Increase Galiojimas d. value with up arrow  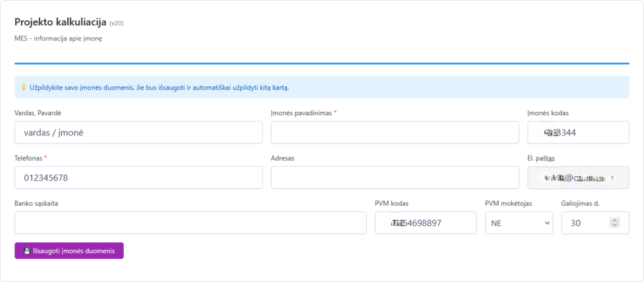[x=615, y=220]
